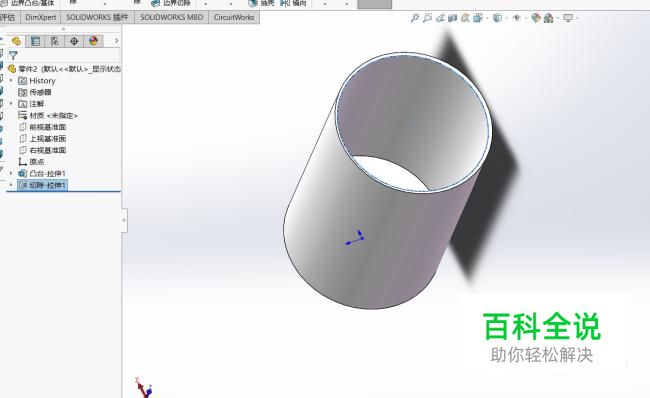Click the tree filter funnel icon
This screenshot has width=650, height=398.
click(x=13, y=55)
